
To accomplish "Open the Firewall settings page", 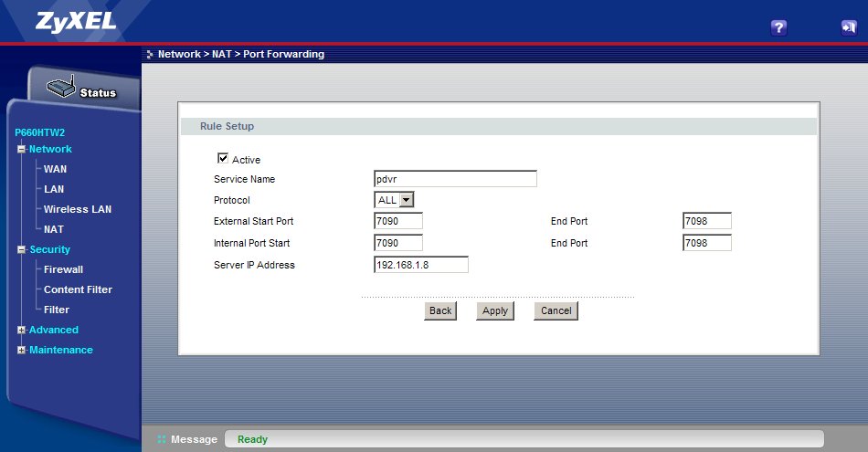I will point(63,269).
